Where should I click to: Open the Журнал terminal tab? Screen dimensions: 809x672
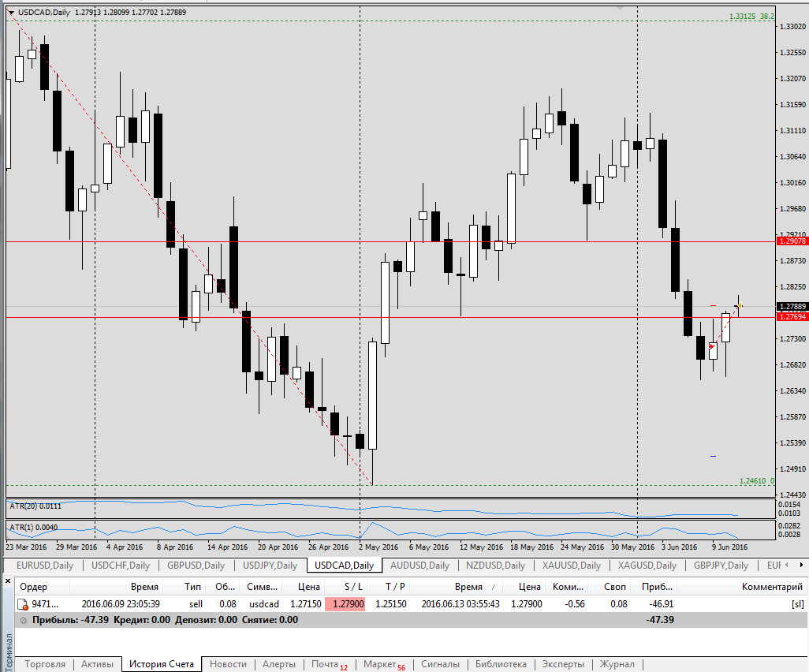click(617, 664)
